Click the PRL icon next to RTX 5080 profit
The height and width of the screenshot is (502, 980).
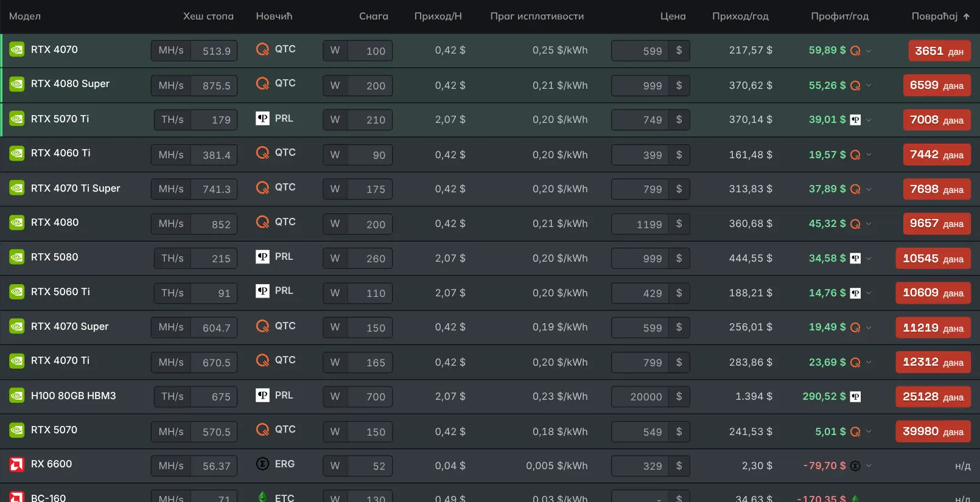click(x=855, y=259)
